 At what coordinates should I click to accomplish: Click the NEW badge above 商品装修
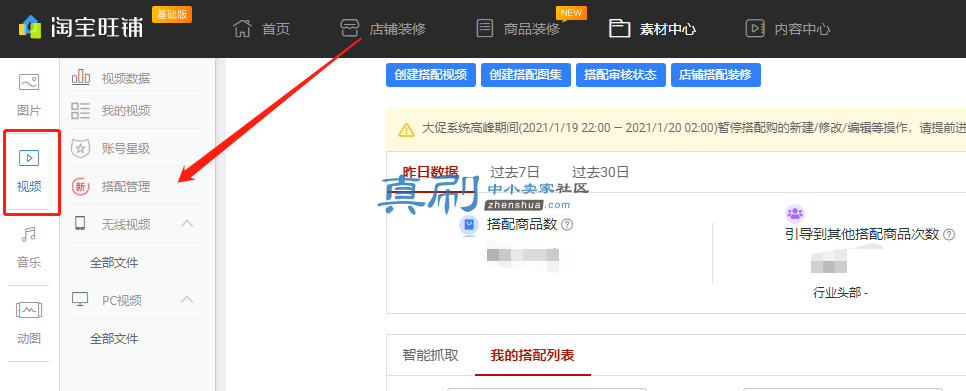coord(571,13)
